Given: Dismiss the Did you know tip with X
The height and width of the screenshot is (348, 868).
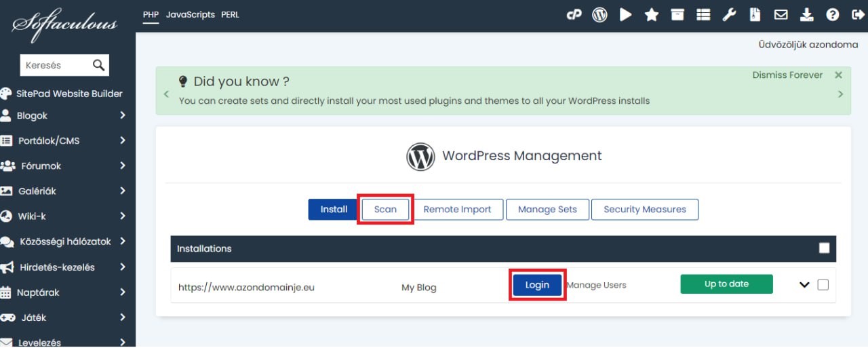Looking at the screenshot, I should coord(838,75).
